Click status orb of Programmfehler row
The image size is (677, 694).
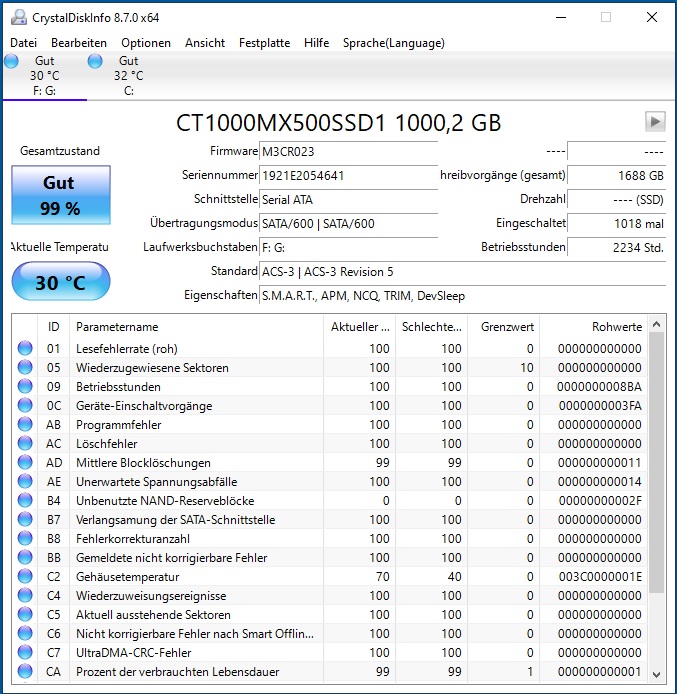tap(25, 424)
